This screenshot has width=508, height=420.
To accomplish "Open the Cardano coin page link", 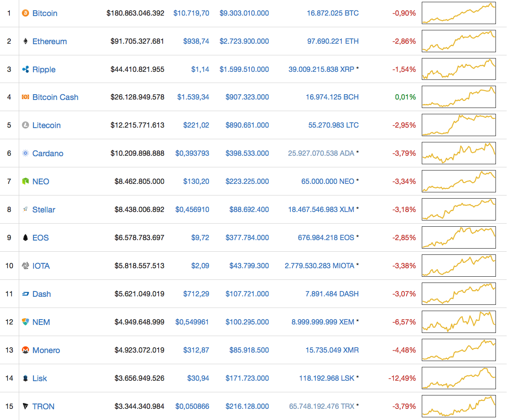I will [x=48, y=154].
